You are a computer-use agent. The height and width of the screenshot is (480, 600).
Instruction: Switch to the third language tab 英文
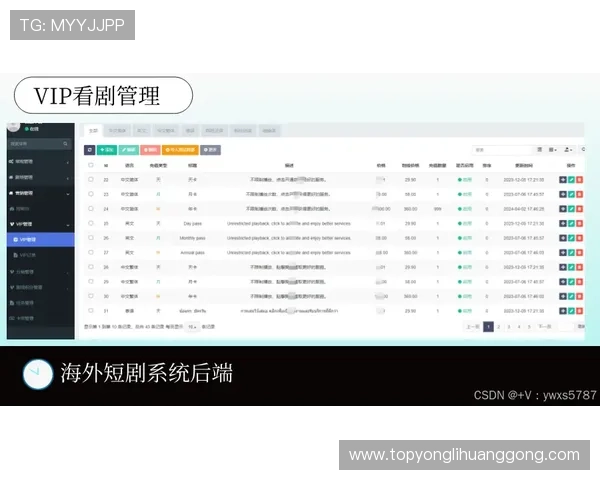coord(142,131)
